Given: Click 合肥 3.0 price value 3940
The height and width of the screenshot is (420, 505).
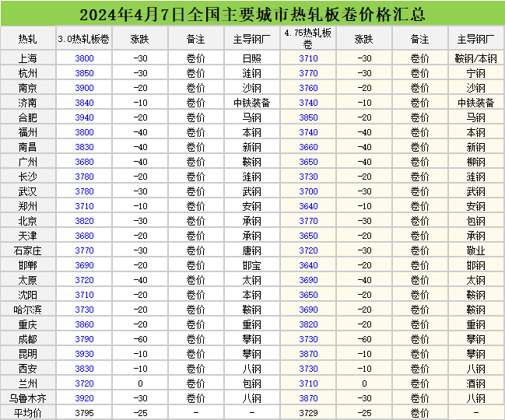Looking at the screenshot, I should tap(84, 117).
